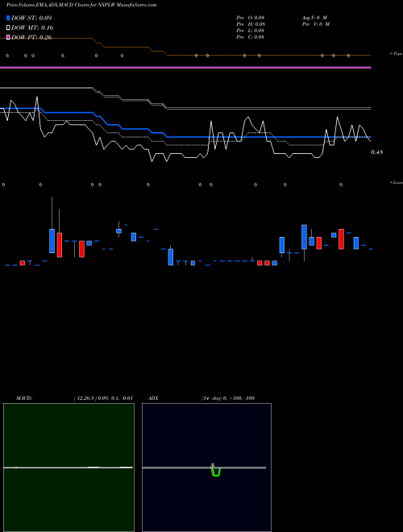Click the magenta DOW PT legend swatch

[8, 37]
